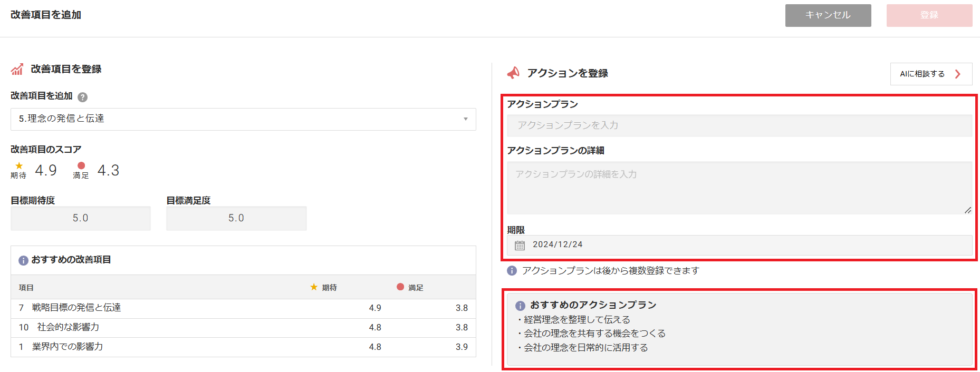Viewport: 980px width, 372px height.
Task: Click the 満足 score value 4.3
Action: tap(109, 170)
